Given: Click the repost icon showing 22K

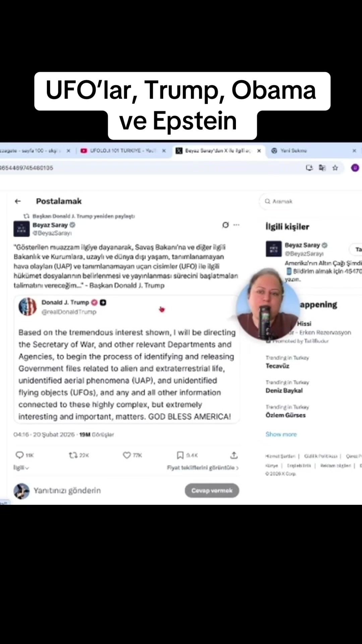Looking at the screenshot, I should (73, 455).
